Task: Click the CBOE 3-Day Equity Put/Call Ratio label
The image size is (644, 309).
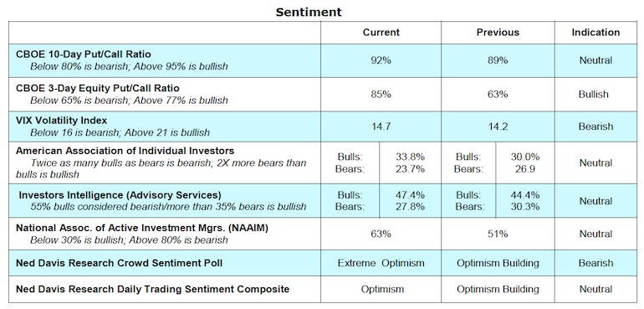Action: 97,88
